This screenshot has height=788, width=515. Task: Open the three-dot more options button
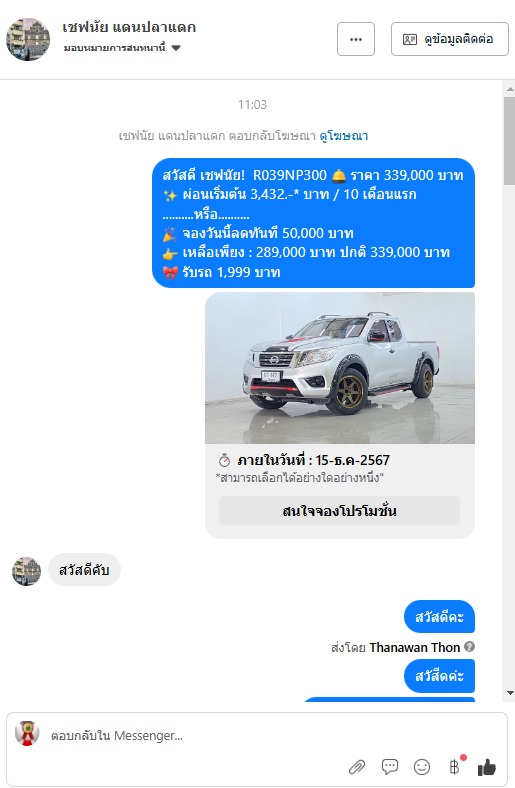click(356, 39)
